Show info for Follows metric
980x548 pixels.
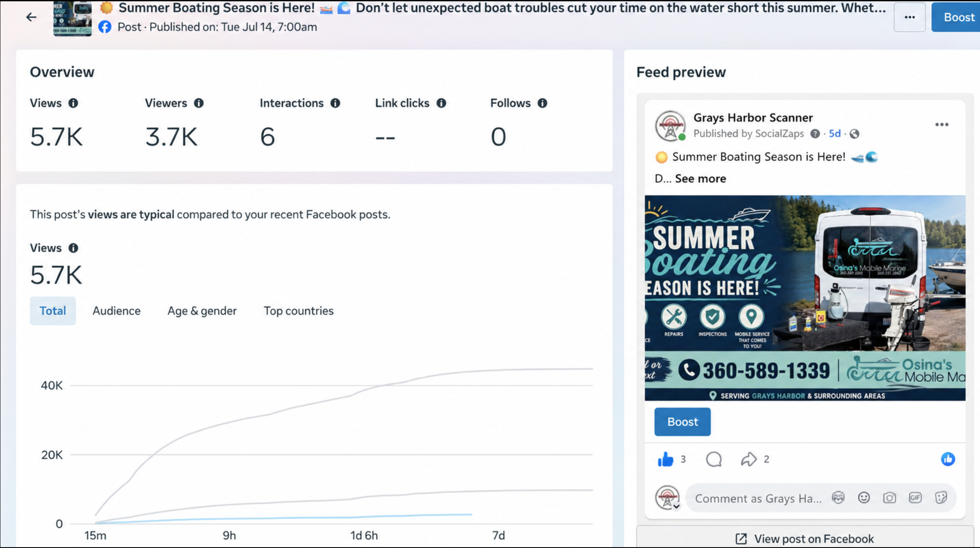coord(542,103)
